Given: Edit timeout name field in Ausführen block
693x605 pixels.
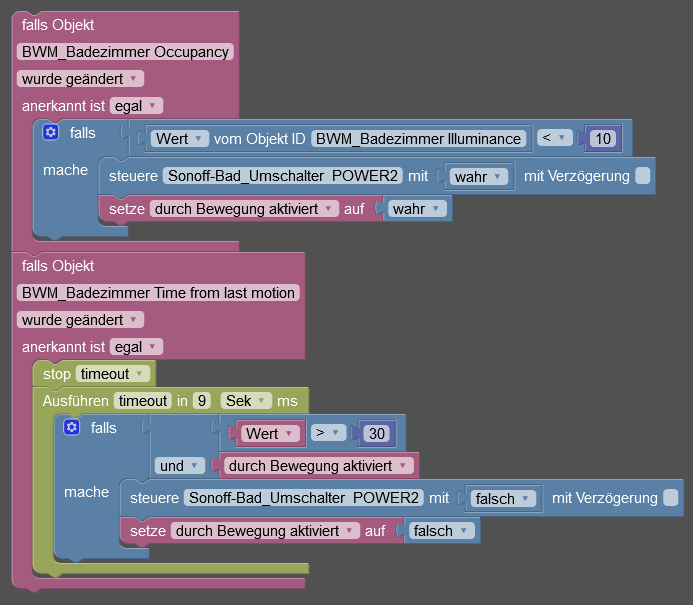Looking at the screenshot, I should pos(142,401).
